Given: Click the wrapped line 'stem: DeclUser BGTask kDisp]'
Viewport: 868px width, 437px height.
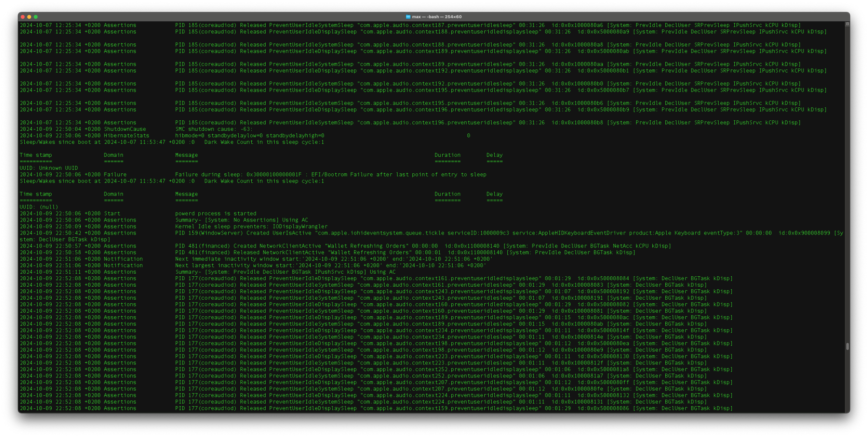Looking at the screenshot, I should click(x=65, y=240).
